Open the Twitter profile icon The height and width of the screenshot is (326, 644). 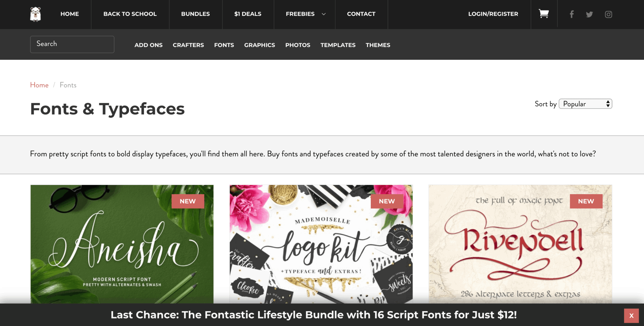pyautogui.click(x=589, y=14)
